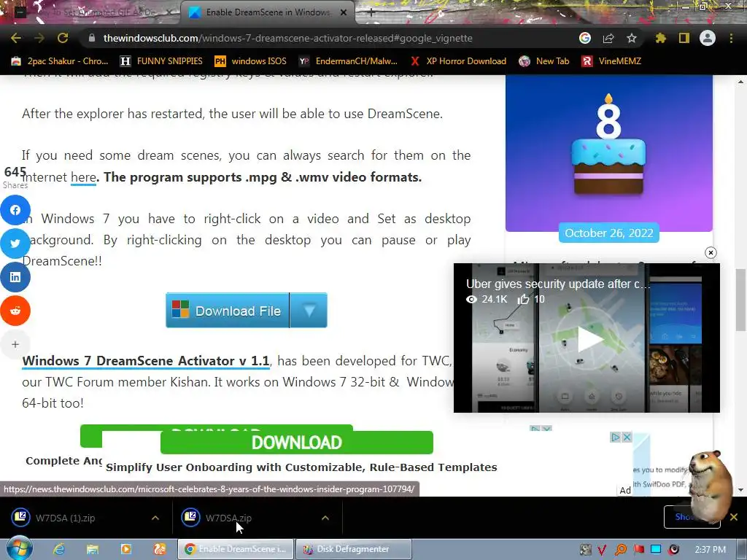The image size is (747, 560).
Task: Open downloaded W7DSA.zip file
Action: coord(228,518)
